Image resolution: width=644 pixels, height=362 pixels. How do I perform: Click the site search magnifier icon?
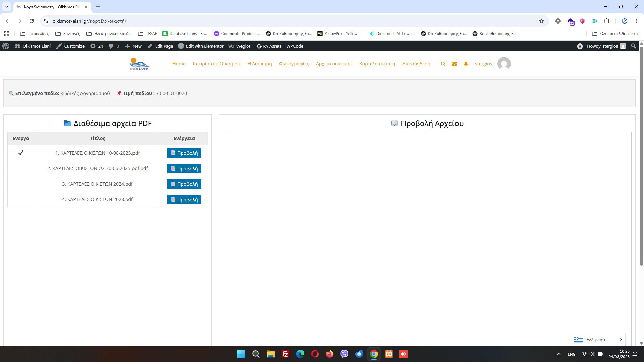(443, 64)
